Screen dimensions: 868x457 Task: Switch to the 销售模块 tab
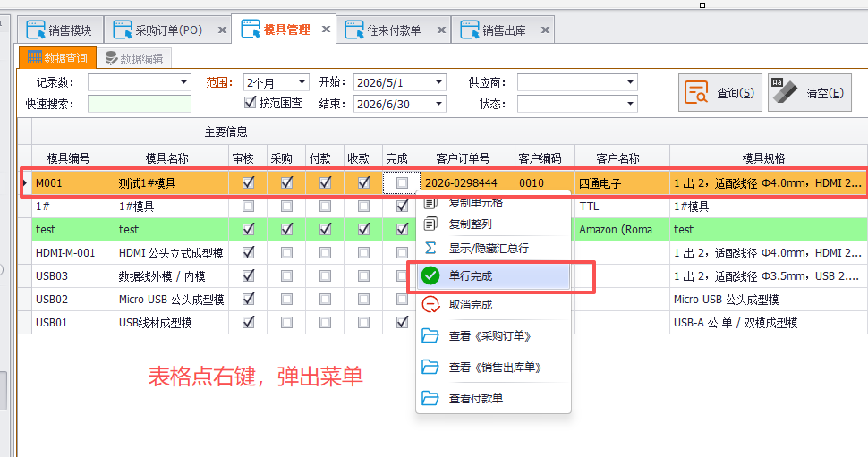tap(59, 30)
